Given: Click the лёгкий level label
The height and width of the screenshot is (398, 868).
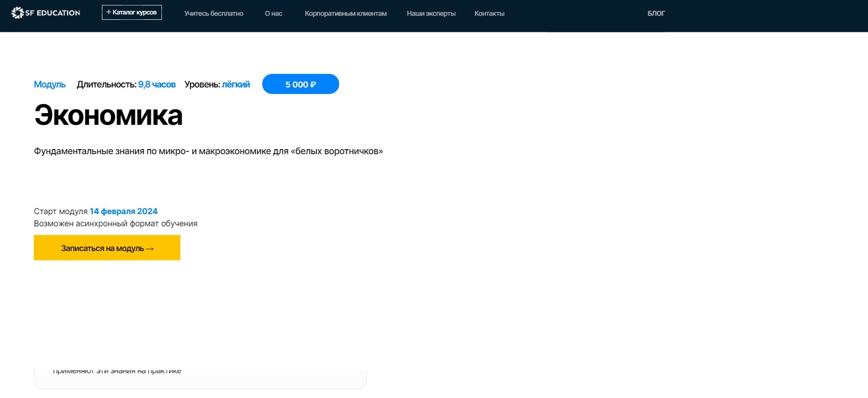Looking at the screenshot, I should (236, 84).
